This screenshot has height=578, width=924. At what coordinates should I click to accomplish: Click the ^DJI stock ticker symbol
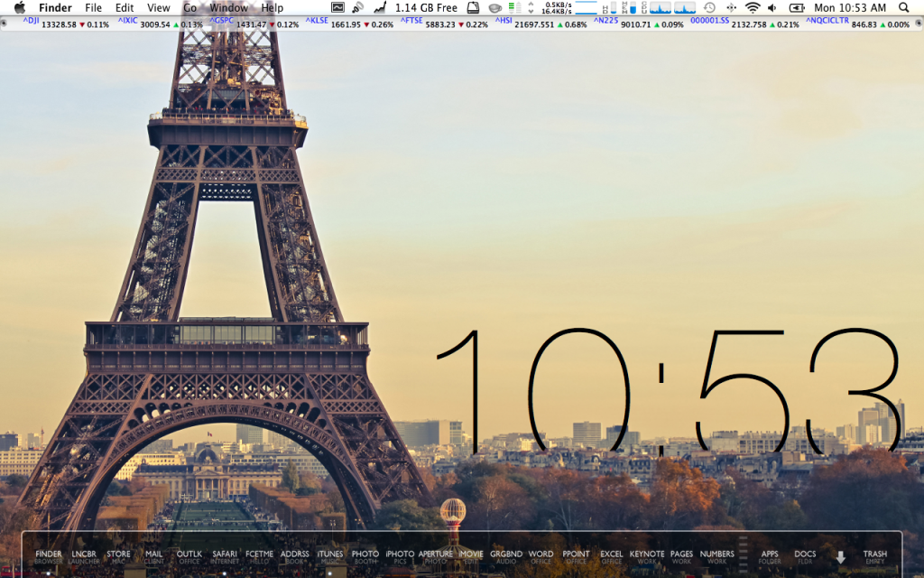click(x=31, y=20)
